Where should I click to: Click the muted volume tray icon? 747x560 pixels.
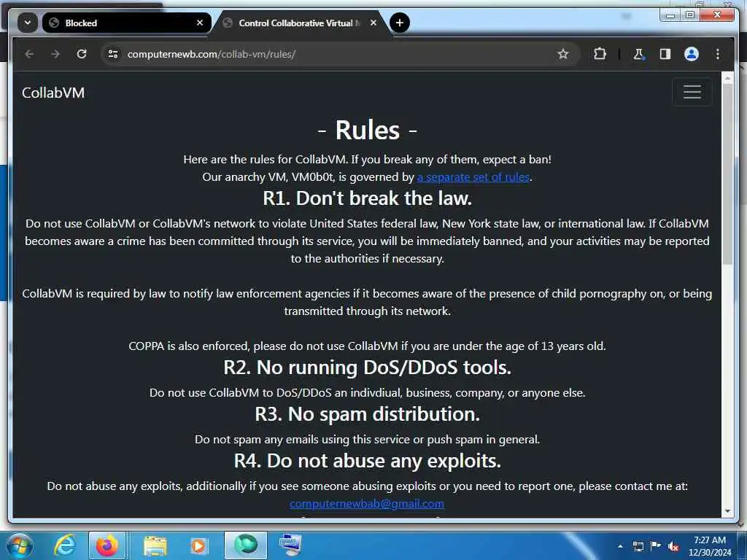(673, 546)
